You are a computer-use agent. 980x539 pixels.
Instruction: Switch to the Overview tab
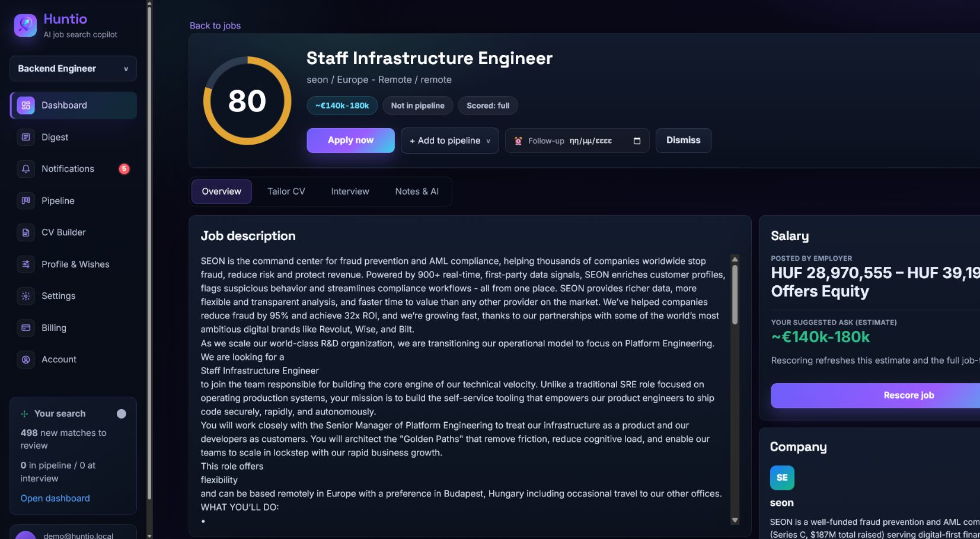coord(221,192)
